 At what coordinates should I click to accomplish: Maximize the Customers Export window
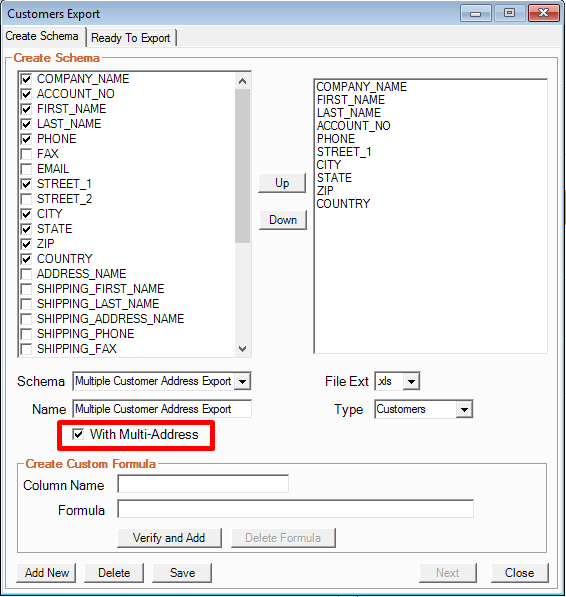(509, 13)
